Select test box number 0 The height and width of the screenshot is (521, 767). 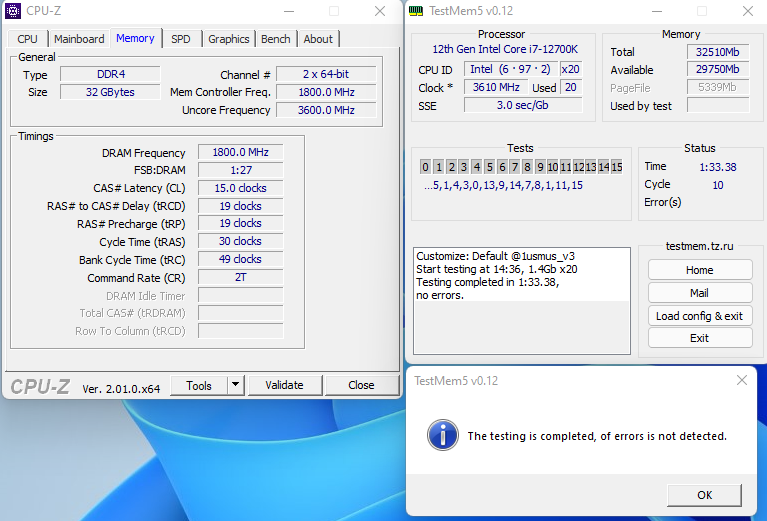click(425, 167)
